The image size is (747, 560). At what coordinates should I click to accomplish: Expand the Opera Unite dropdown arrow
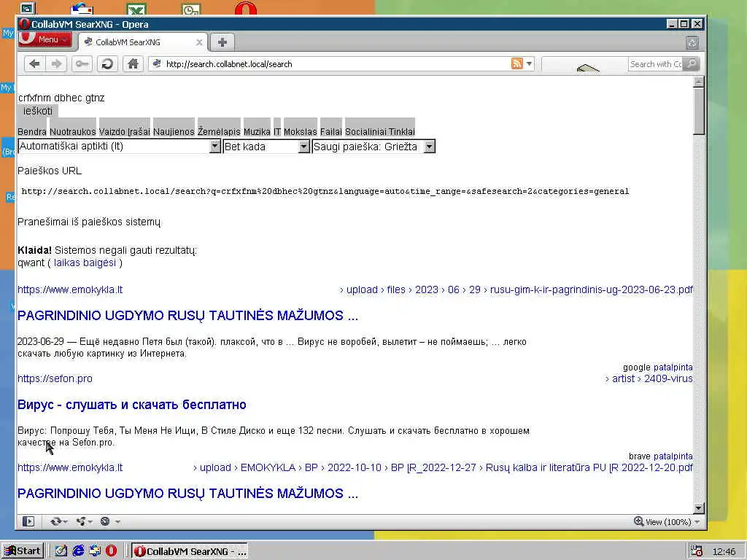click(x=90, y=522)
